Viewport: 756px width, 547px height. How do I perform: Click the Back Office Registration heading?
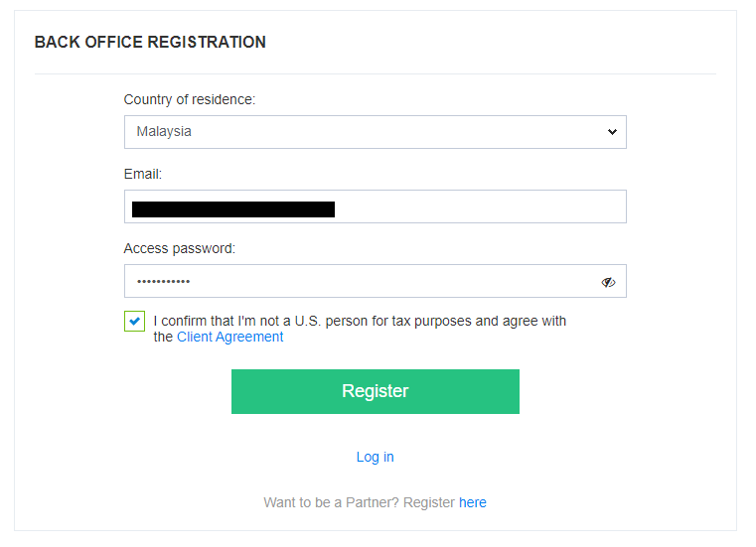150,43
